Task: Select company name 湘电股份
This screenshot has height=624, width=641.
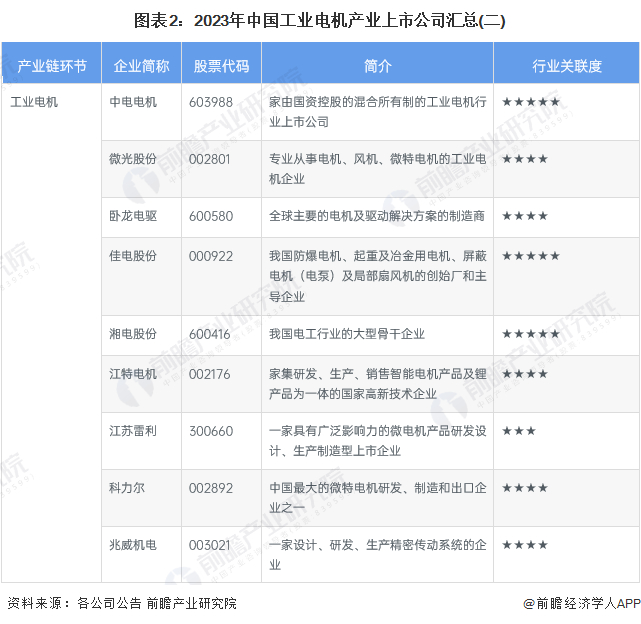Action: [x=133, y=334]
